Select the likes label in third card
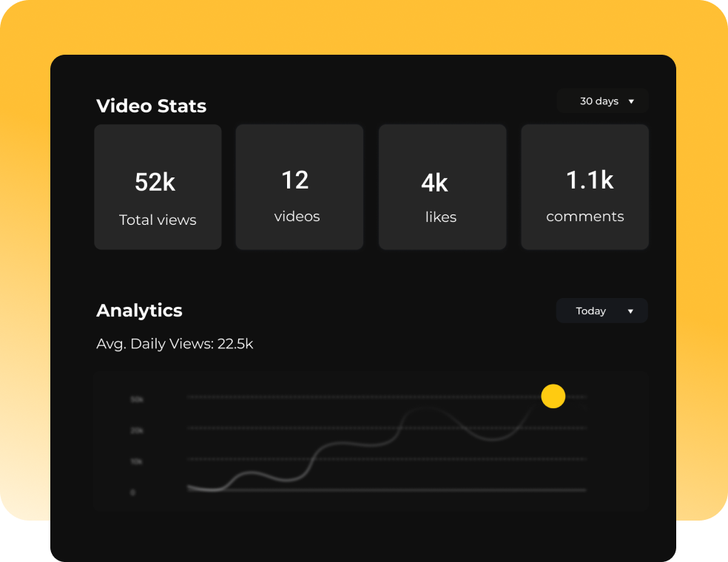 coord(440,217)
